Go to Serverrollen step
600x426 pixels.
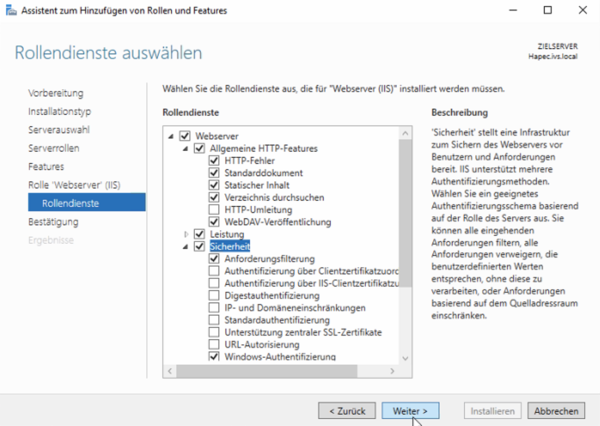(54, 148)
